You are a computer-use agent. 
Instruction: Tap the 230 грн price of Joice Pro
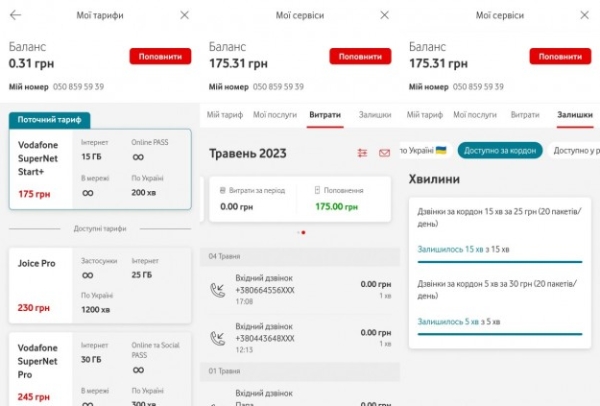click(x=34, y=308)
